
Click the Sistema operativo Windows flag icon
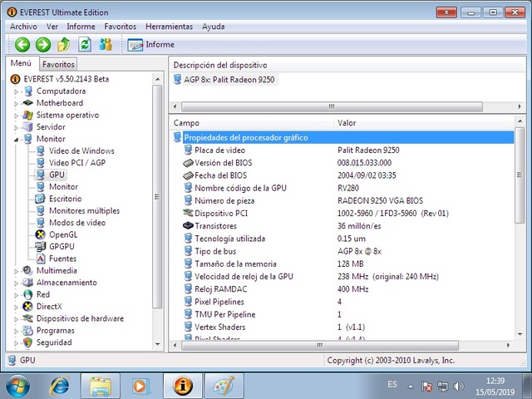(27, 115)
